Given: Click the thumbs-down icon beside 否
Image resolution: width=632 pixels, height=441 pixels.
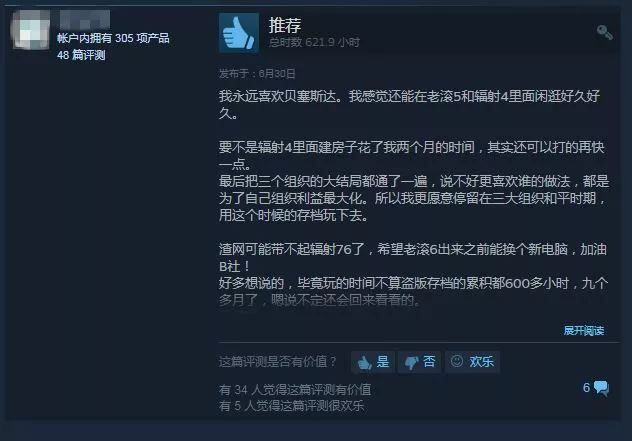Looking at the screenshot, I should click(412, 362).
